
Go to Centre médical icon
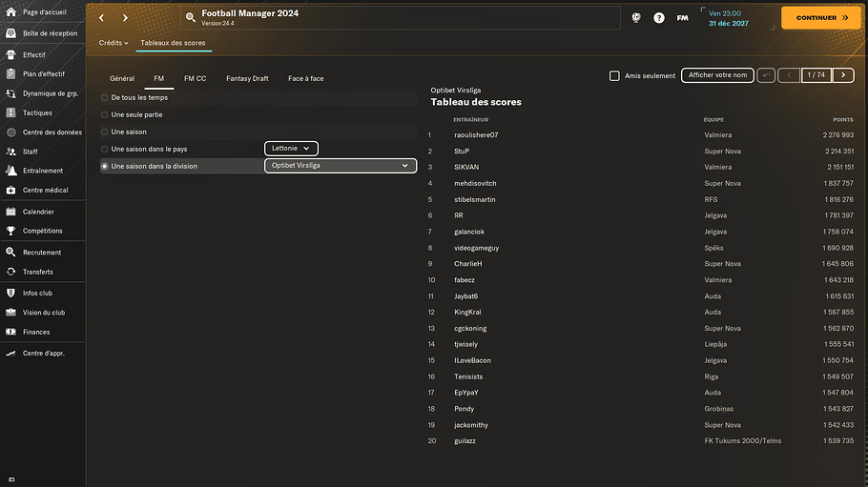pos(11,191)
